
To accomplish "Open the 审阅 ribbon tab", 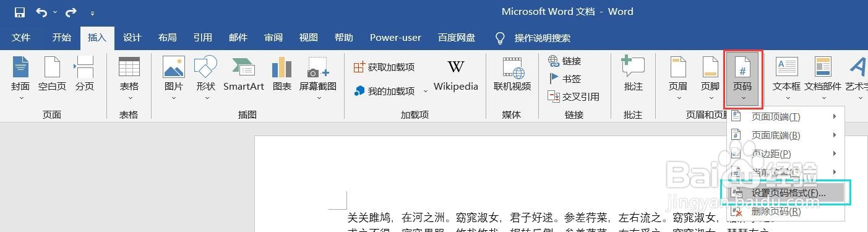I will (273, 38).
